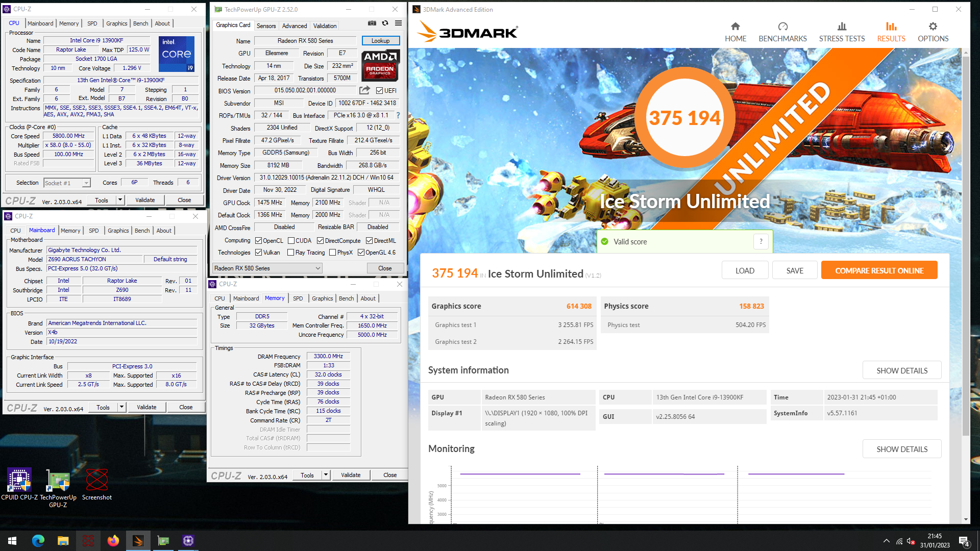Open Graphics tab in Mainboard CPU-Z window
The height and width of the screenshot is (551, 980).
tap(118, 231)
